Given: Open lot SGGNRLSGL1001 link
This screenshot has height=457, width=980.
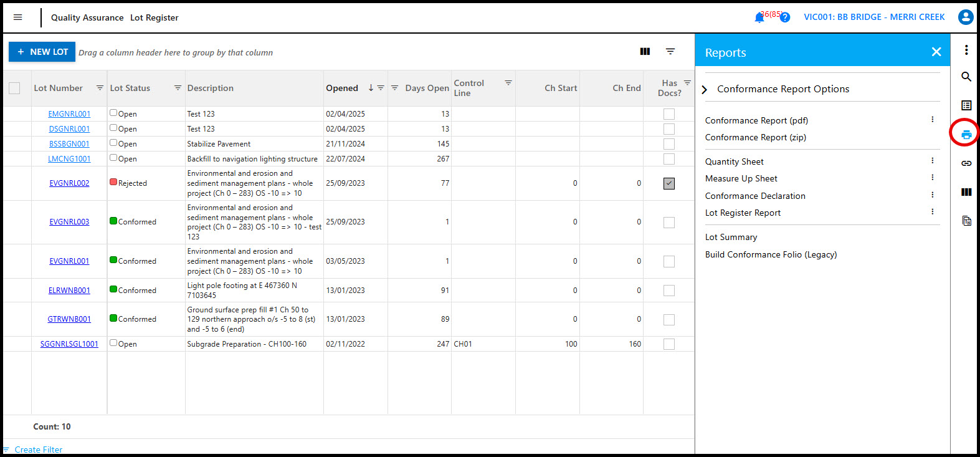Looking at the screenshot, I should point(69,344).
